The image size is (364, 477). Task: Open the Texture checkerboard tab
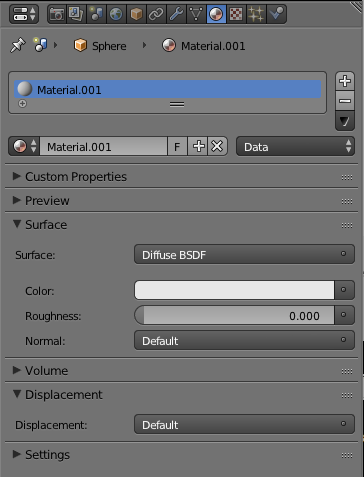pyautogui.click(x=236, y=14)
